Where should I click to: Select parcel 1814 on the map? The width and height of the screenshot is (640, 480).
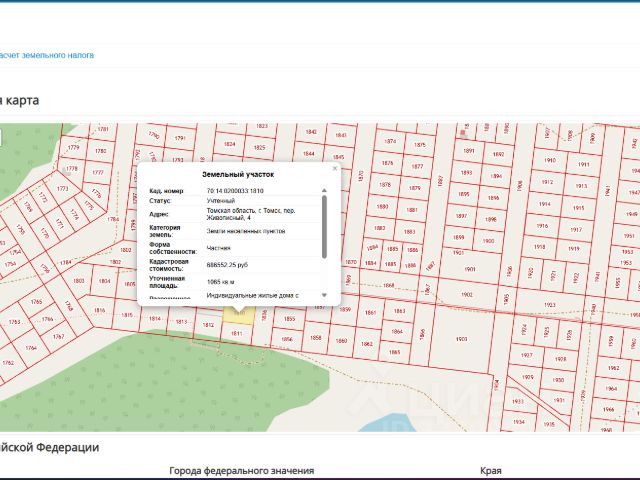click(155, 319)
